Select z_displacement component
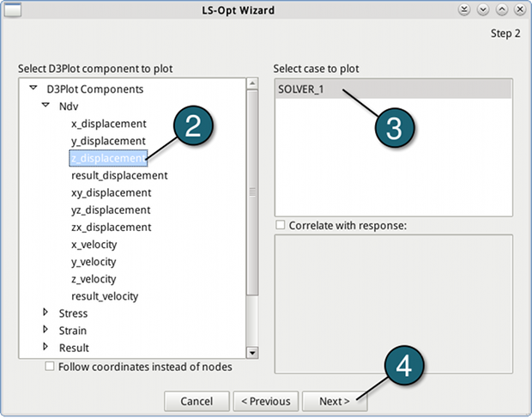This screenshot has width=532, height=419. (108, 158)
